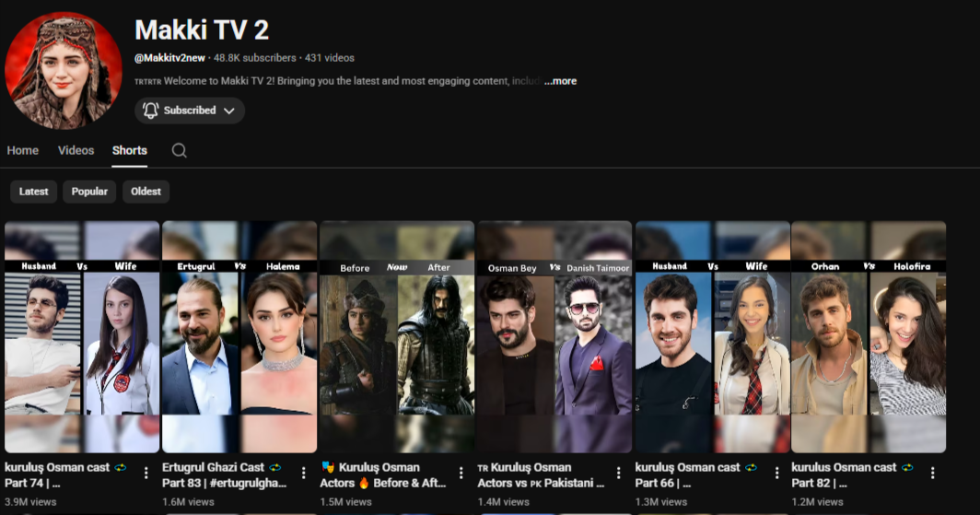The image size is (980, 515).
Task: Switch to the Home tab
Action: tap(23, 150)
